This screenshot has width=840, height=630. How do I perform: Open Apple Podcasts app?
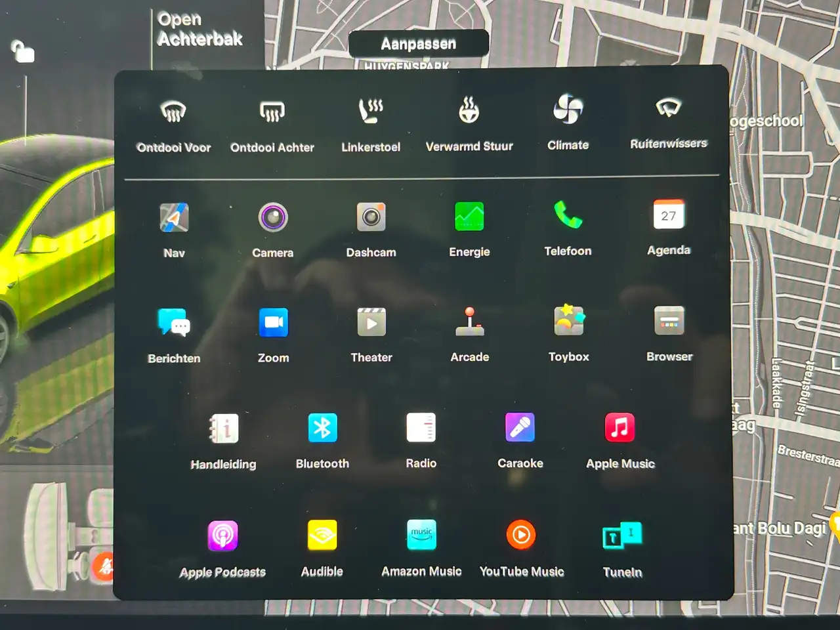222,536
